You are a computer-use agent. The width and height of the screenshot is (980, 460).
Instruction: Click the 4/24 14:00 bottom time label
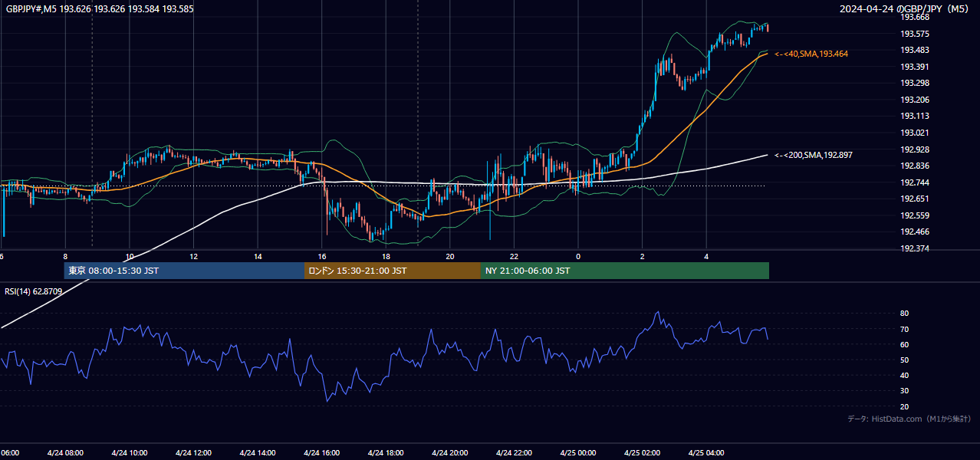point(258,452)
